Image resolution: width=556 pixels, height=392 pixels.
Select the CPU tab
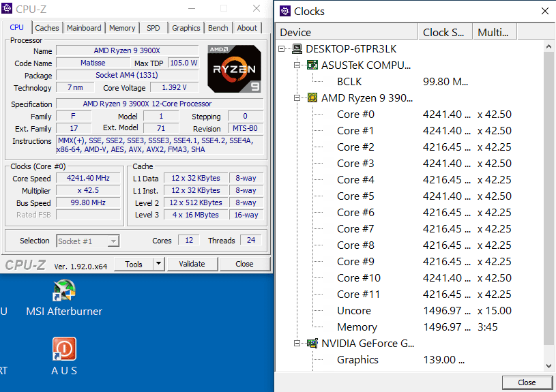coord(16,27)
